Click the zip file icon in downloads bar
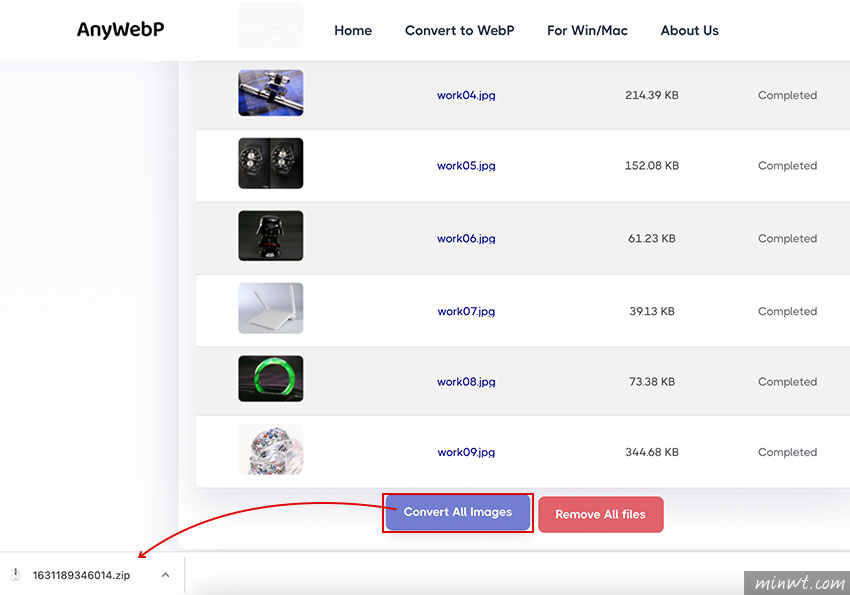 click(16, 575)
